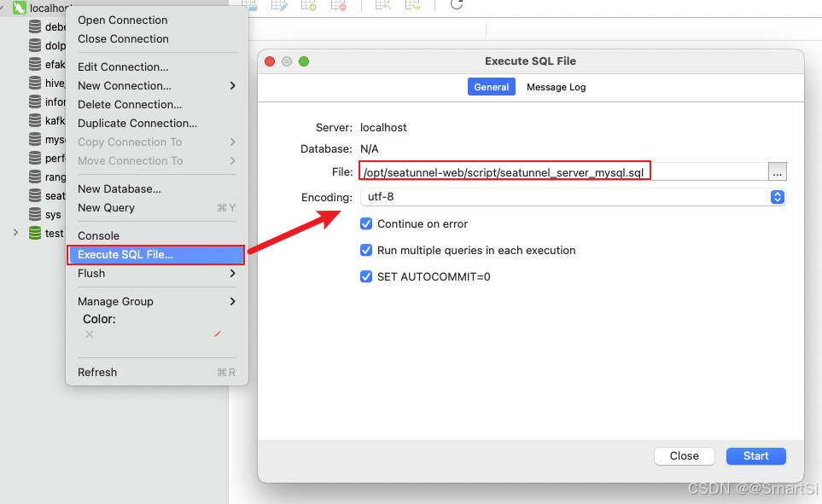Viewport: 822px width, 504px height.
Task: Expand the test database tree arrow
Action: [x=15, y=233]
